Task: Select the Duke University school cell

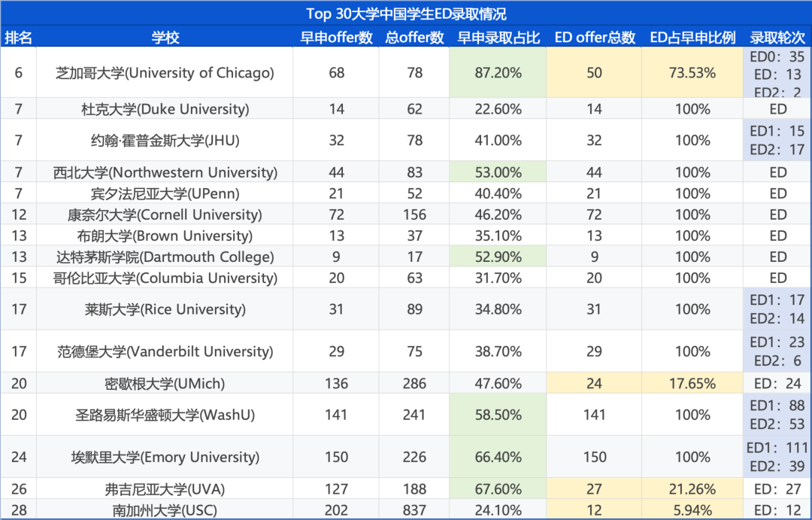Action: (165, 109)
